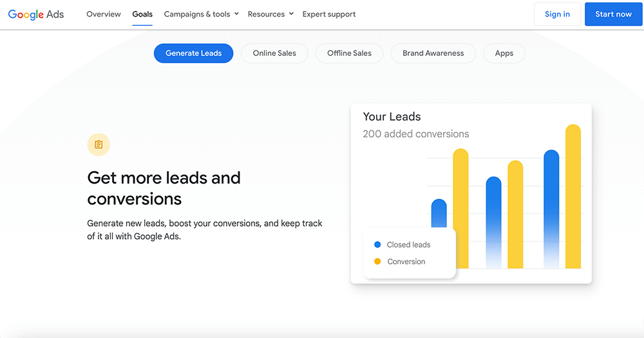Expand the Resources dropdown menu
Screen dimensions: 644x338
tap(270, 14)
